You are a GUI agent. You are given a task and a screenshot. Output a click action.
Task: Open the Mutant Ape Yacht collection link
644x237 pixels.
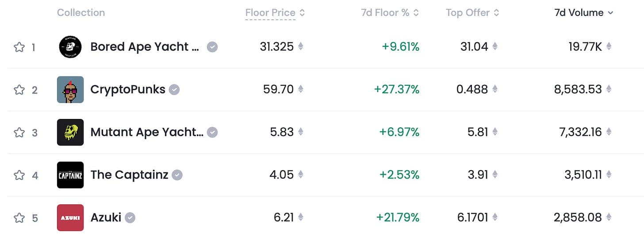147,132
